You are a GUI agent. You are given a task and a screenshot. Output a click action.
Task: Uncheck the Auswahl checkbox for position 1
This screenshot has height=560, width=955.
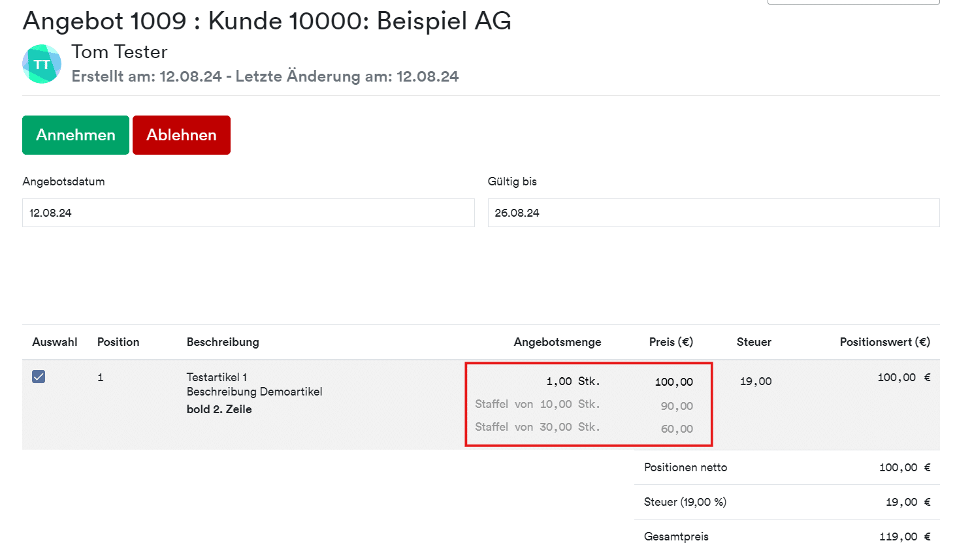(39, 377)
